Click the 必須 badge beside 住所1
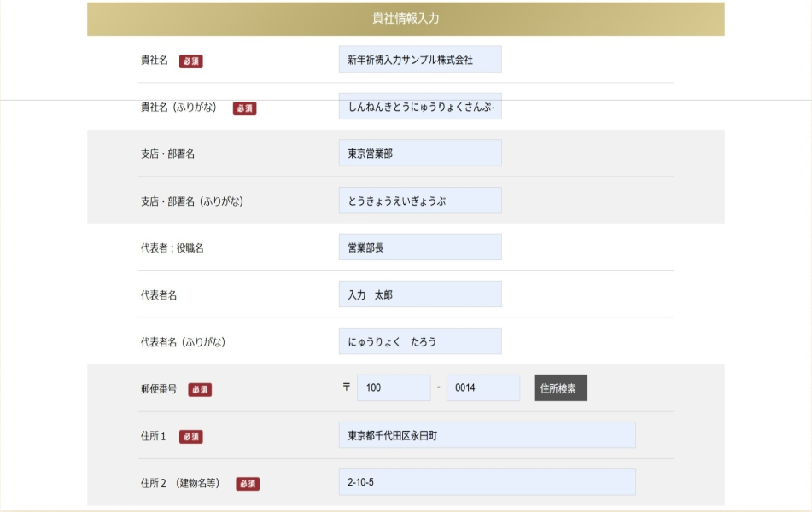The image size is (812, 512). click(190, 436)
